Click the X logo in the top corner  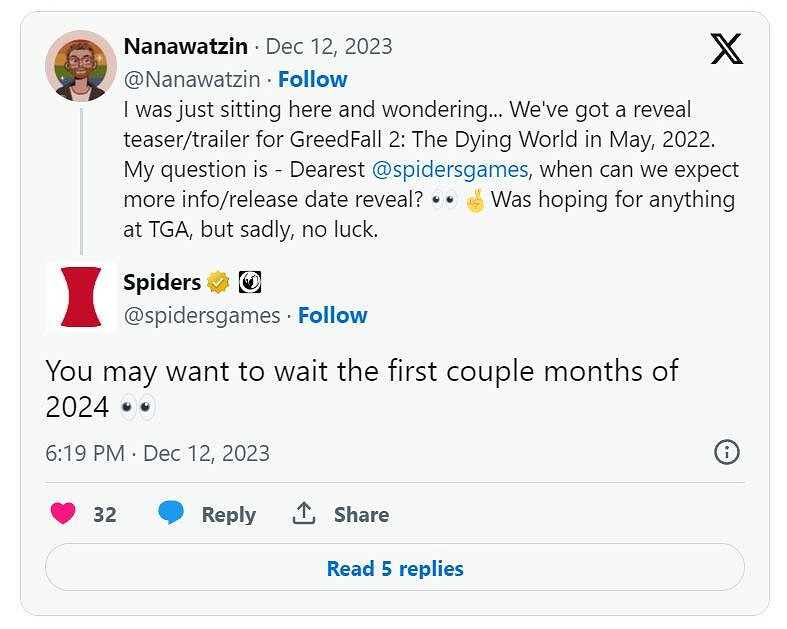tap(727, 48)
